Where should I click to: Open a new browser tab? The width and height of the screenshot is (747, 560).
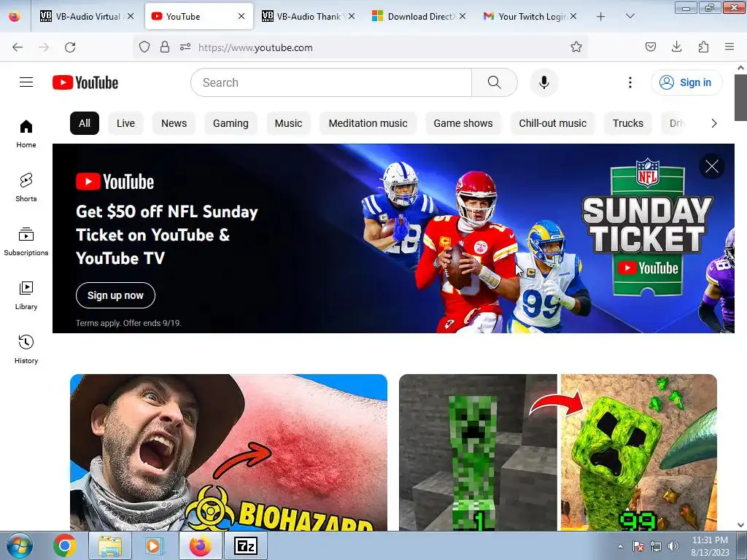click(x=601, y=17)
